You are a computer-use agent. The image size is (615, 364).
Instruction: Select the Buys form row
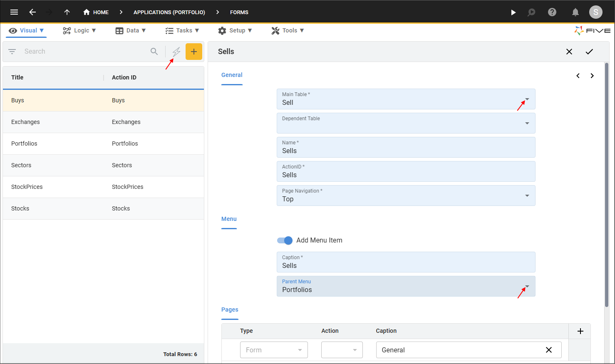point(103,100)
